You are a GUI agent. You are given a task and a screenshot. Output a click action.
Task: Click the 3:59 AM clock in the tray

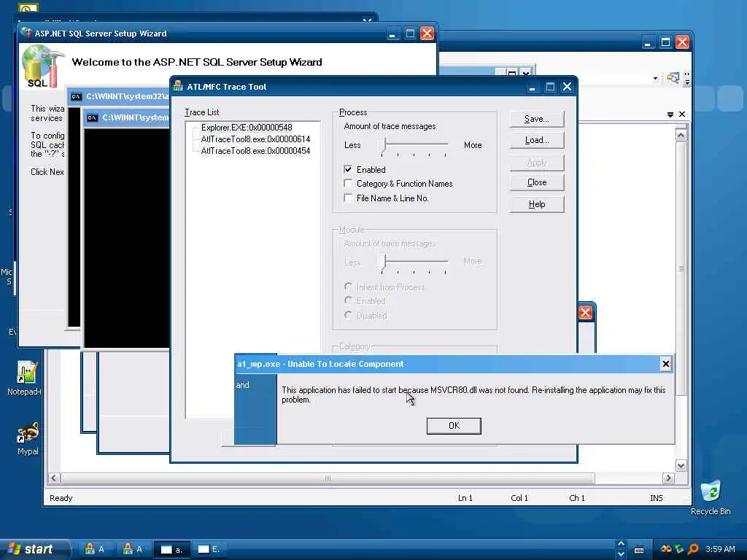coord(720,549)
